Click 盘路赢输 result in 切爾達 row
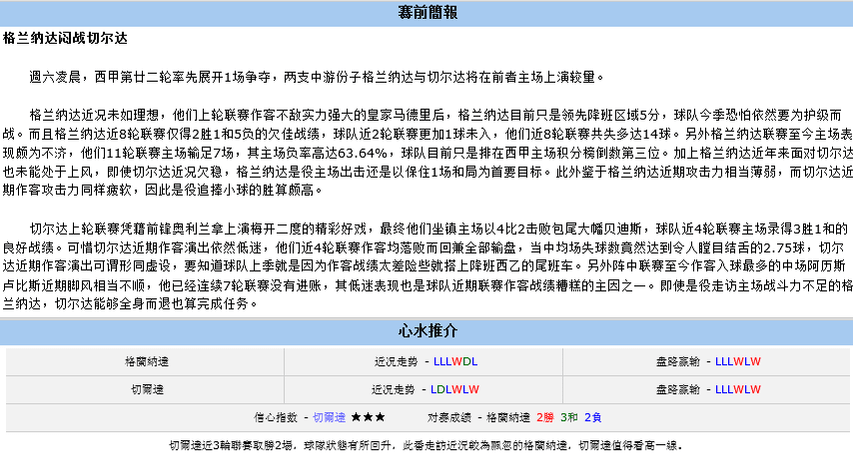The image size is (853, 457). click(738, 390)
